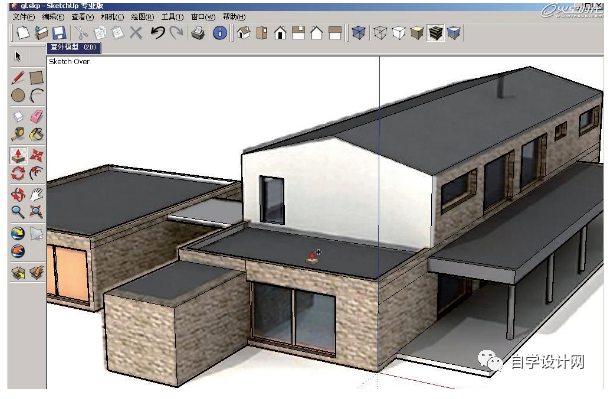The height and width of the screenshot is (399, 613).
Task: Select the Push/Pull tool
Action: click(18, 156)
